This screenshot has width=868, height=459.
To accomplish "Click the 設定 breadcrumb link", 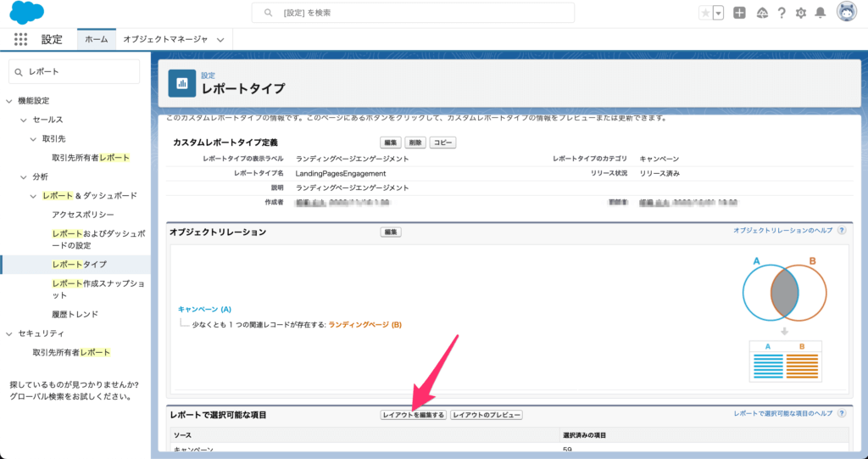I will click(x=209, y=76).
